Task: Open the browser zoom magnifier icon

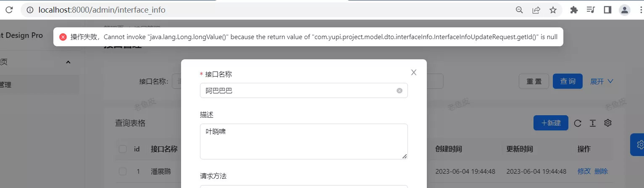Action: pos(520,10)
